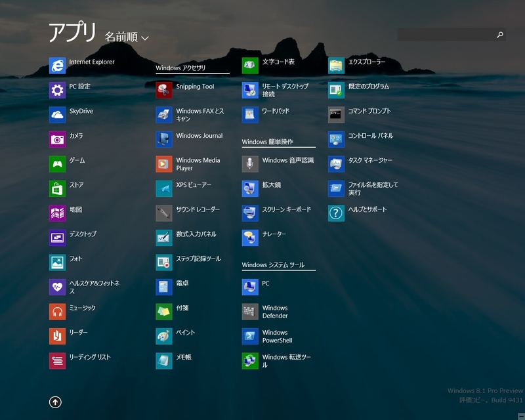The image size is (525, 420).
Task: Open the ゲーム controller icon
Action: 57,164
